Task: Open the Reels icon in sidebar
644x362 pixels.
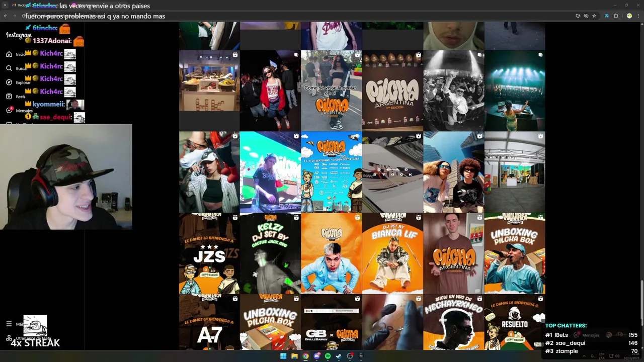Action: click(x=9, y=97)
